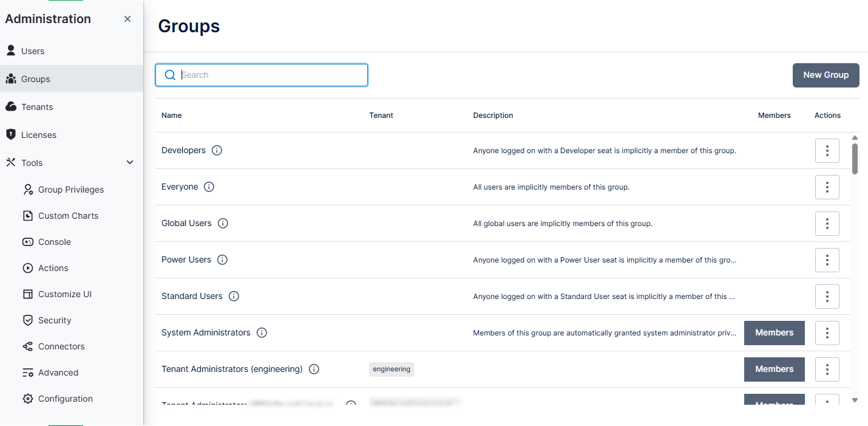Open the Advanced tool
Image resolution: width=868 pixels, height=426 pixels.
click(58, 372)
